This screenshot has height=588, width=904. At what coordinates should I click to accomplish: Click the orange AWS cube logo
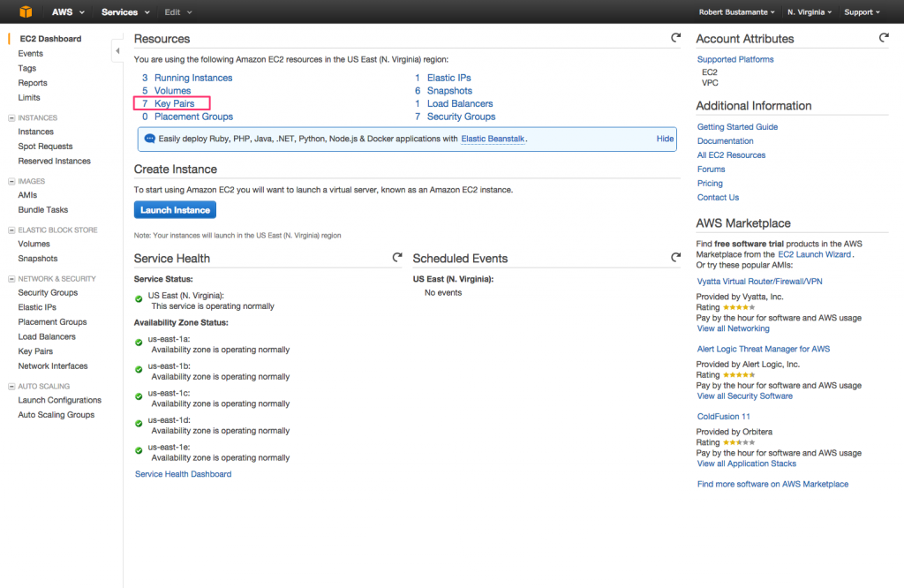(26, 11)
